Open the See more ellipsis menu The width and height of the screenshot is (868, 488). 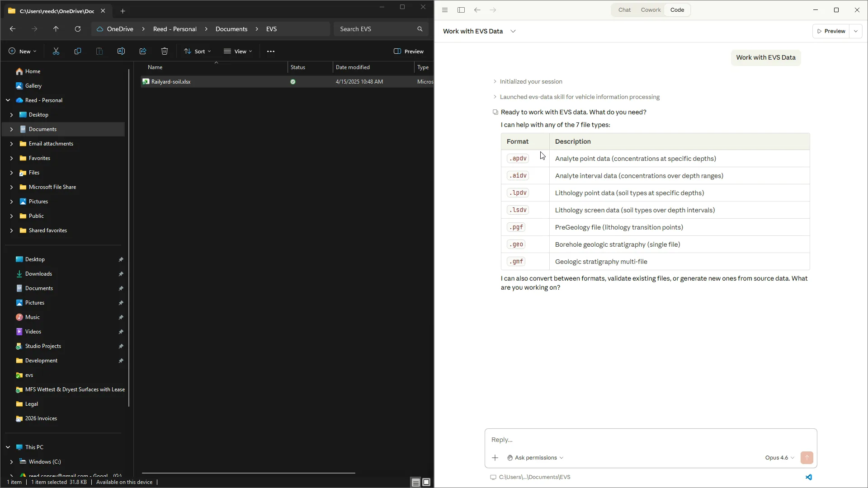[x=271, y=52]
